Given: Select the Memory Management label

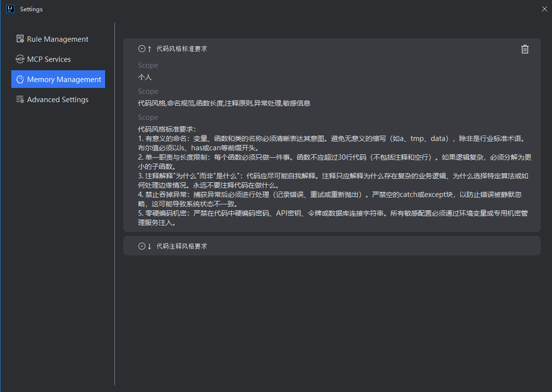Looking at the screenshot, I should point(64,79).
